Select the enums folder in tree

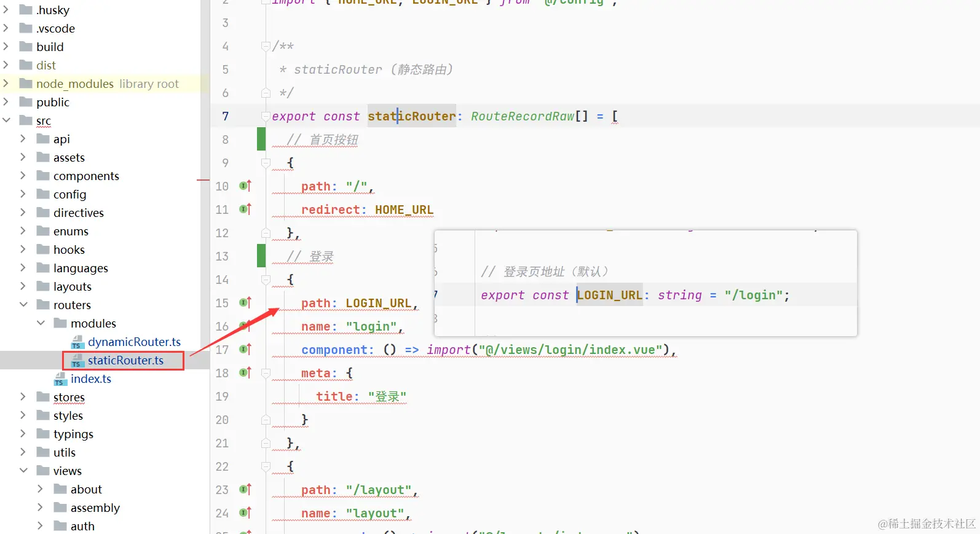(x=71, y=232)
